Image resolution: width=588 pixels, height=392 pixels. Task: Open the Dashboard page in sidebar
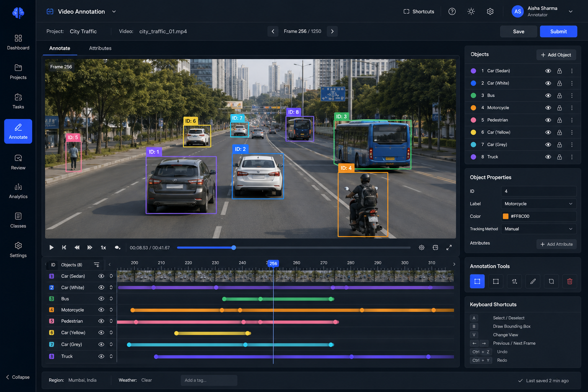pyautogui.click(x=18, y=42)
